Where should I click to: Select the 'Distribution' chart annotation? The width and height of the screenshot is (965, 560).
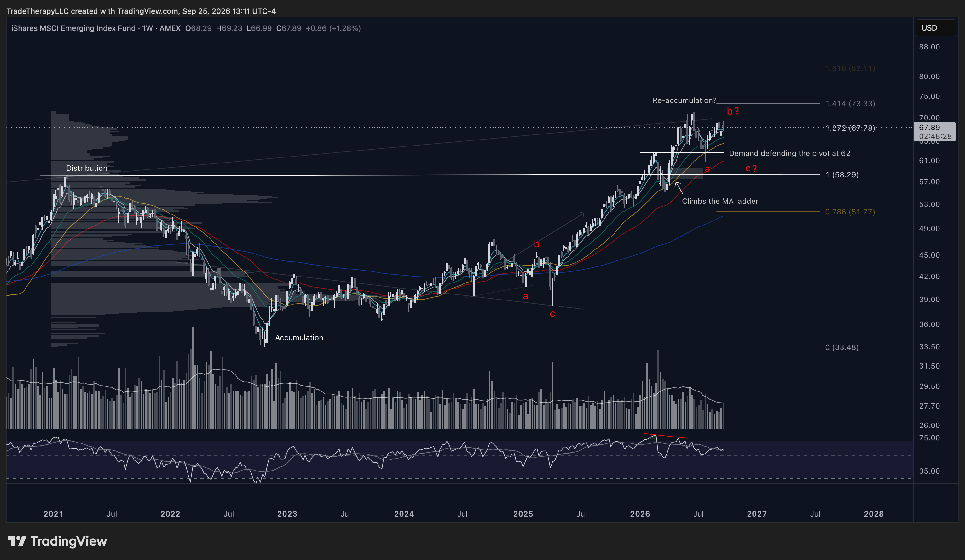87,168
